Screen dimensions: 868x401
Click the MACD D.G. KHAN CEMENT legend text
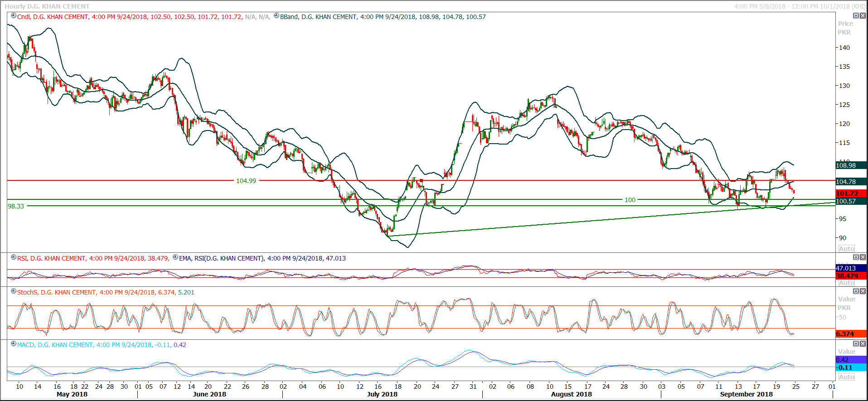point(55,345)
